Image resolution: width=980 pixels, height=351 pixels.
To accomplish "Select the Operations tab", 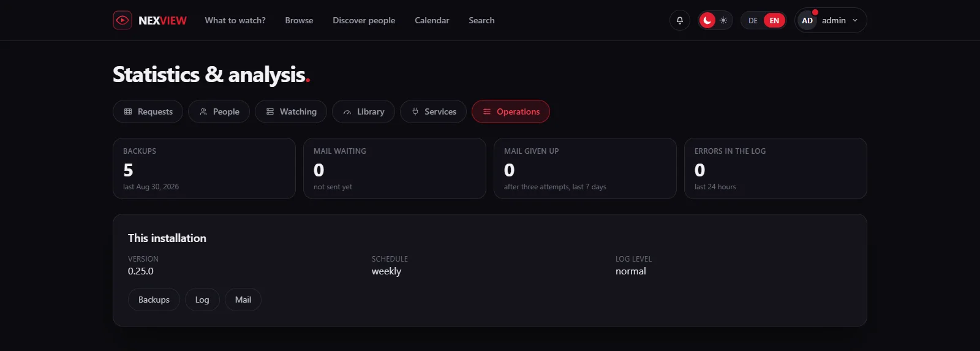I will (511, 111).
